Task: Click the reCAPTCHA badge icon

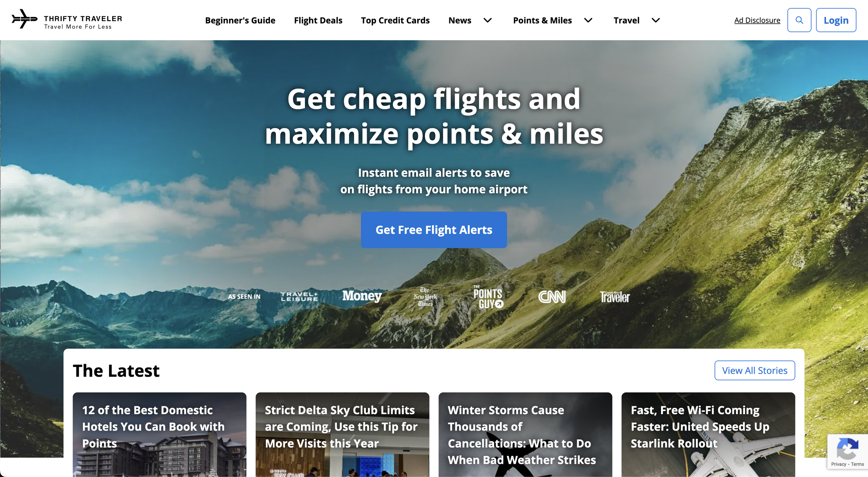Action: point(848,448)
